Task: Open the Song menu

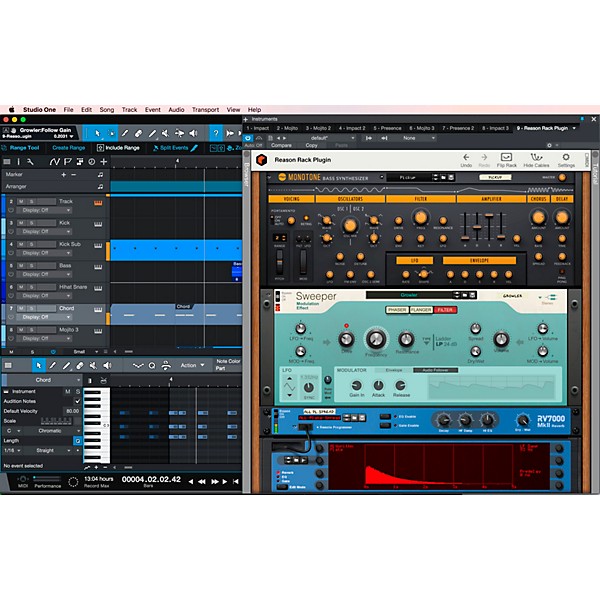Action: tap(107, 110)
